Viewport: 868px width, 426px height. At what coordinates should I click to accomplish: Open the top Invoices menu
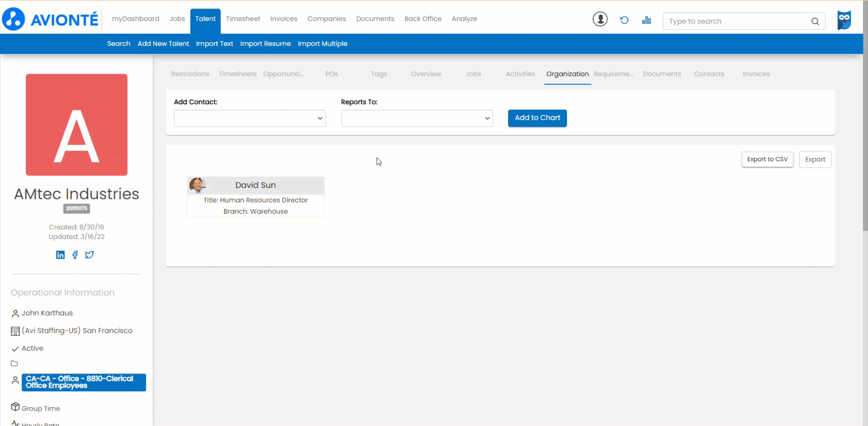pos(284,19)
